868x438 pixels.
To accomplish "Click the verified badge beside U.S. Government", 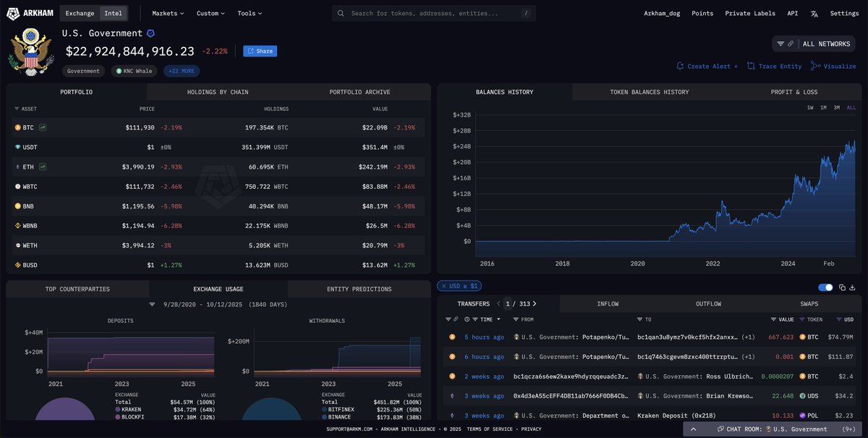I will point(150,33).
